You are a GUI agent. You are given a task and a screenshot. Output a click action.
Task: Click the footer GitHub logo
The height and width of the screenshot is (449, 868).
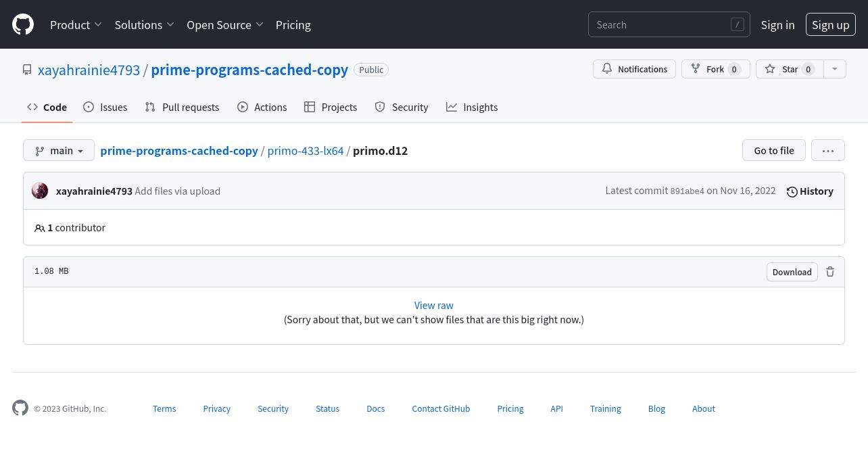point(20,408)
